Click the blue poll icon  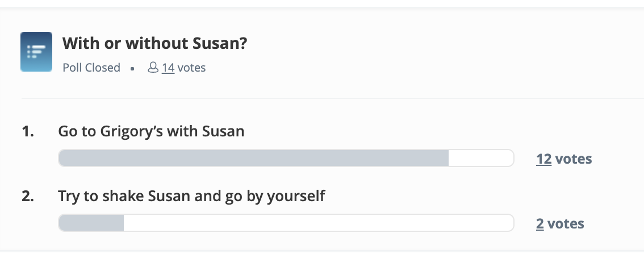36,52
